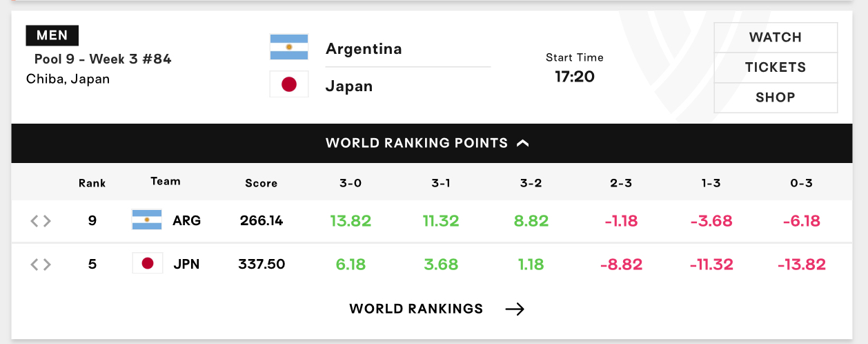Image resolution: width=868 pixels, height=344 pixels.
Task: Open the TICKETS button
Action: [776, 68]
